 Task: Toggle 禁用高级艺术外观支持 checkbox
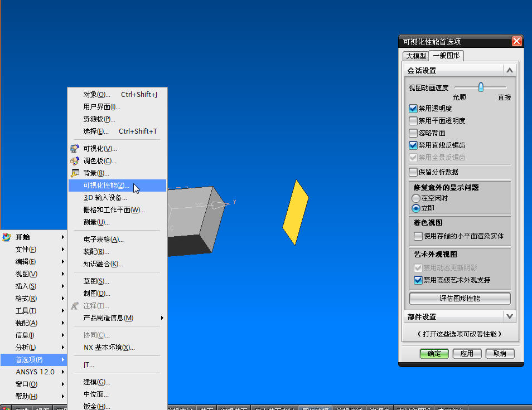(418, 280)
